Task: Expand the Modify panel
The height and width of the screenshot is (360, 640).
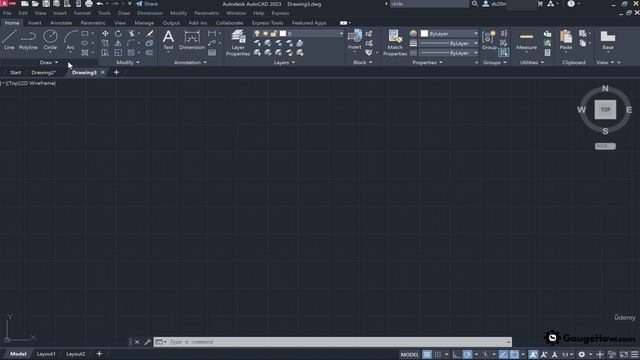Action: point(128,62)
